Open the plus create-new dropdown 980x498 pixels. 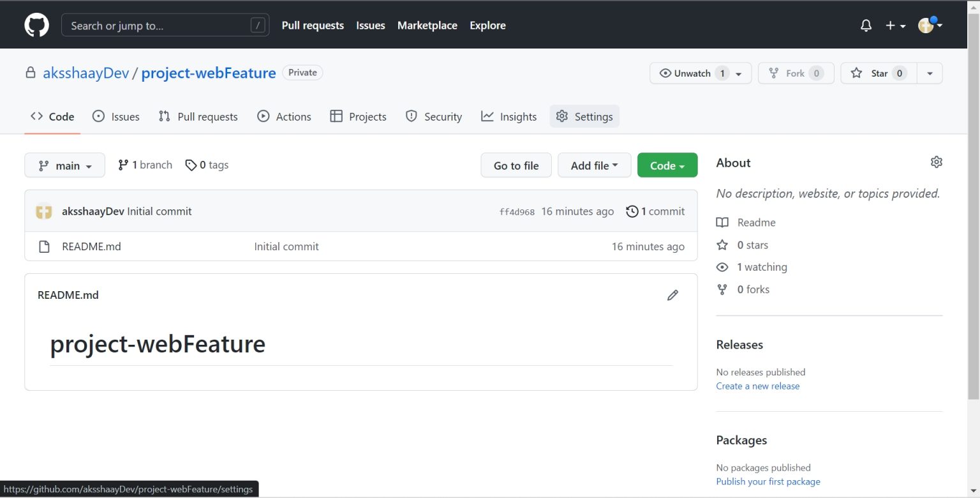pyautogui.click(x=895, y=26)
